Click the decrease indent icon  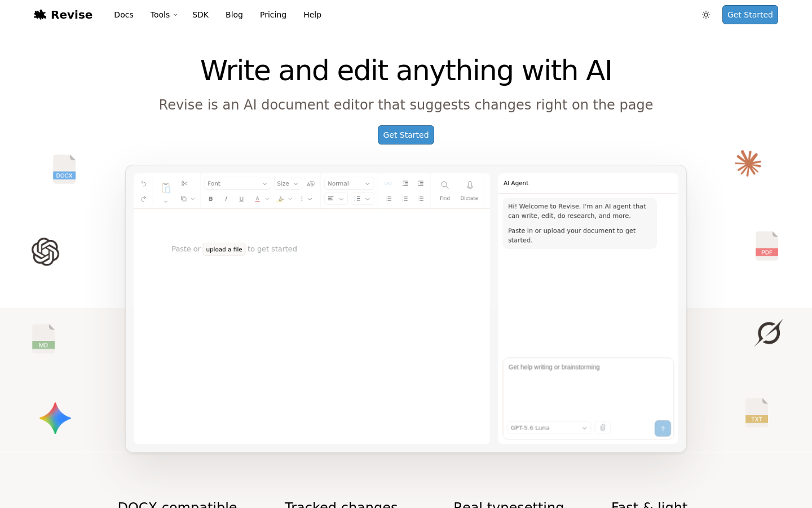click(405, 183)
